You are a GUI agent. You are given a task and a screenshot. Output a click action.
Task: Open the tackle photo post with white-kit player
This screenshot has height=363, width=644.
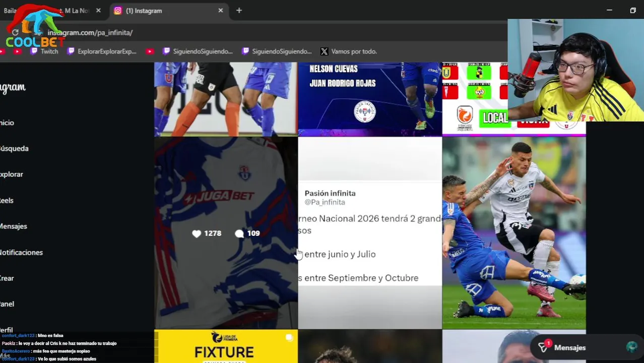click(514, 233)
